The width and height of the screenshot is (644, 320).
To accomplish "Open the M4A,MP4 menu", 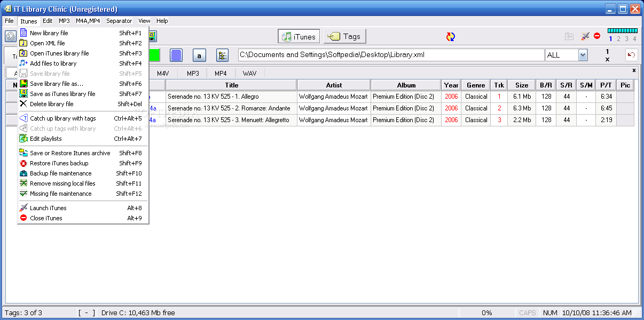I will [x=88, y=21].
